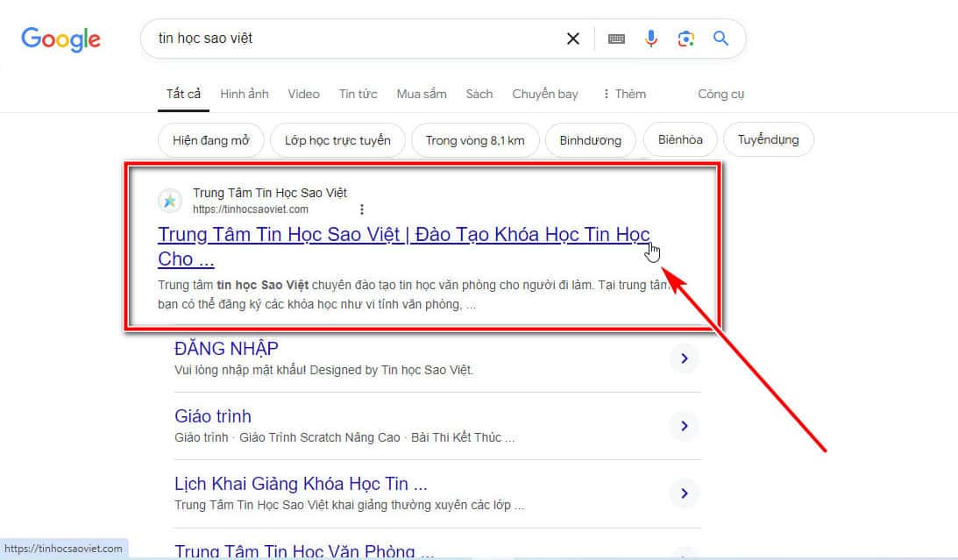Image resolution: width=958 pixels, height=560 pixels.
Task: Start voice search with microphone icon
Action: [x=651, y=39]
